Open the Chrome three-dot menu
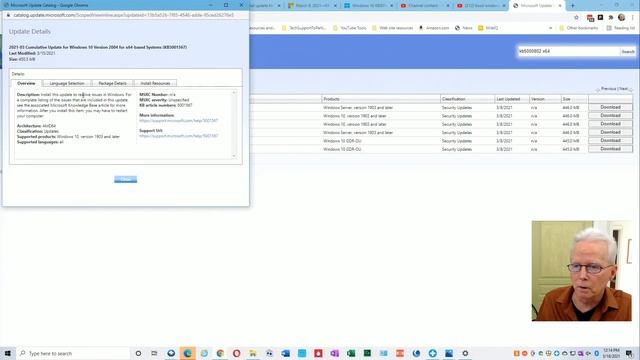The width and height of the screenshot is (640, 360). point(633,18)
